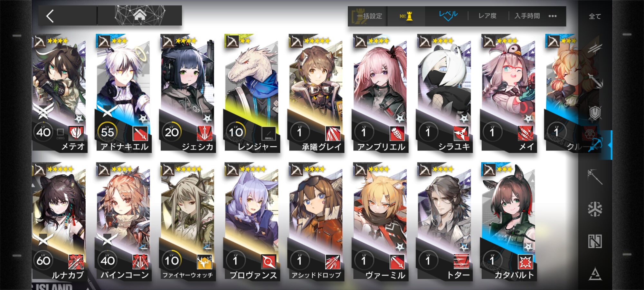Sort operators by 入手時間
This screenshot has width=644, height=290.
[527, 16]
